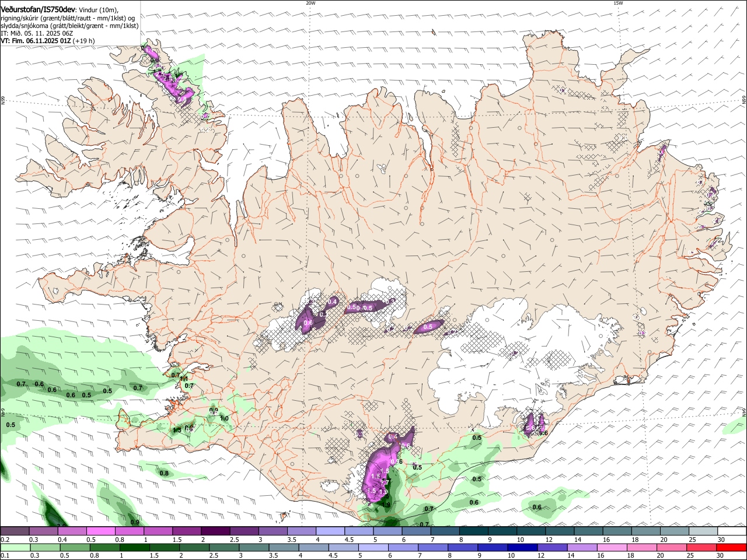
Task: Click the rain legend swatch labeled 6
Action: click(403, 548)
